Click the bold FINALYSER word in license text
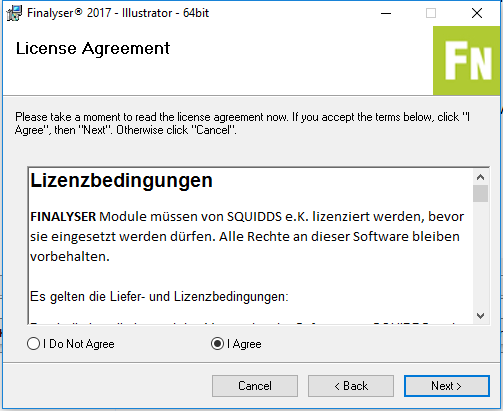 click(x=63, y=217)
